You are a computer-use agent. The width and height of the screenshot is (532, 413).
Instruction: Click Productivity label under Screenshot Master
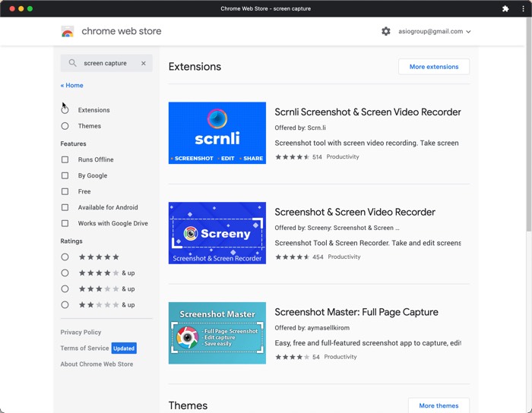[x=340, y=357]
